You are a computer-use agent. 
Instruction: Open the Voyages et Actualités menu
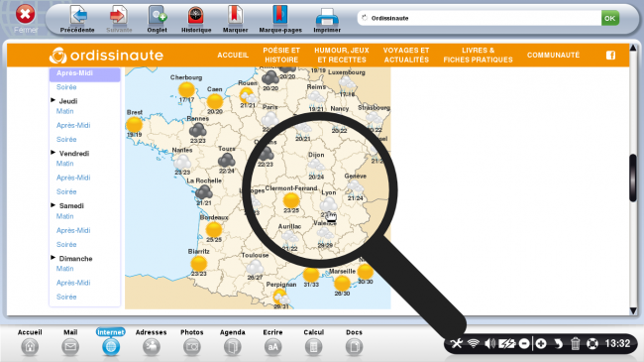click(x=406, y=56)
